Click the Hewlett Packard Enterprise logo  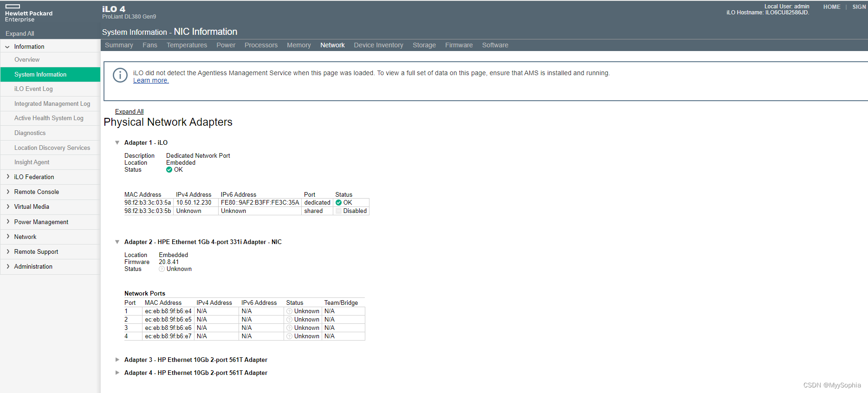coord(28,13)
